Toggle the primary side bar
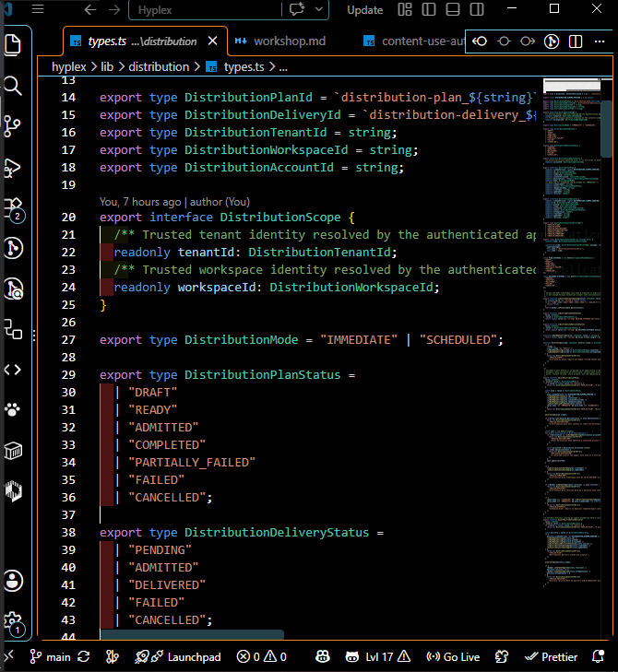 coord(429,9)
